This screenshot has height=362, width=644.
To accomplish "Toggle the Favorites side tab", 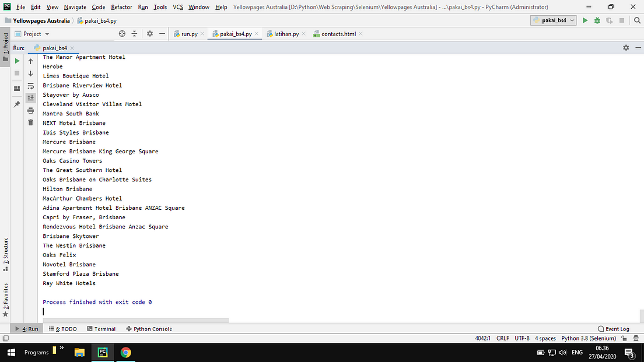I will pos(5,300).
